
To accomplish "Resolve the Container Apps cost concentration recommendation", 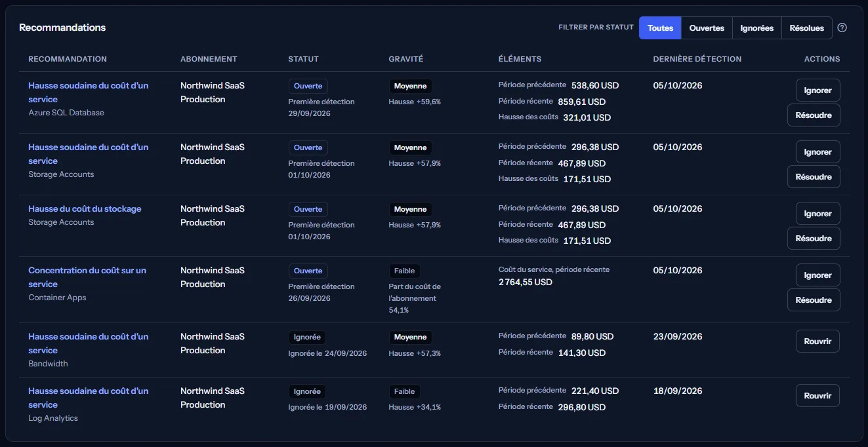I will click(x=814, y=300).
